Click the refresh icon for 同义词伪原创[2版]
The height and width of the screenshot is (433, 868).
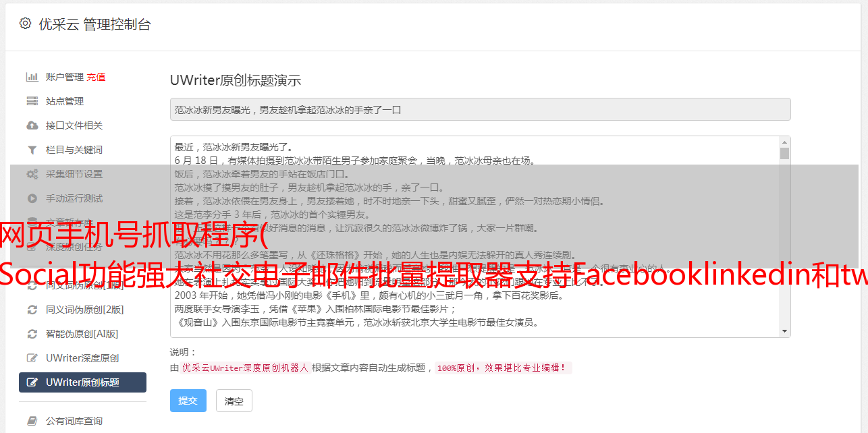coord(32,310)
